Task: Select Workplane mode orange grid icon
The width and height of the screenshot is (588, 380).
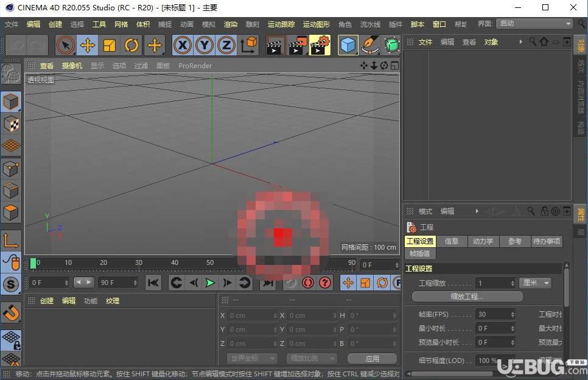Action: click(11, 146)
